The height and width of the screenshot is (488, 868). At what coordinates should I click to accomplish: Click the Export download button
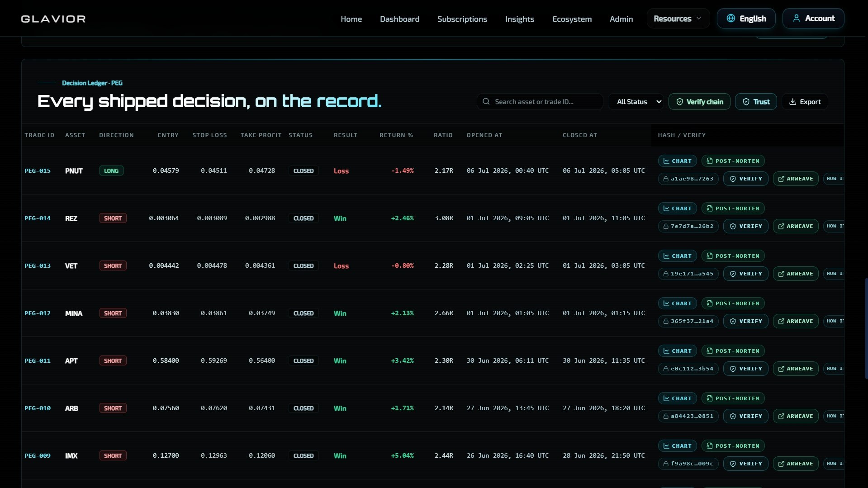[805, 102]
